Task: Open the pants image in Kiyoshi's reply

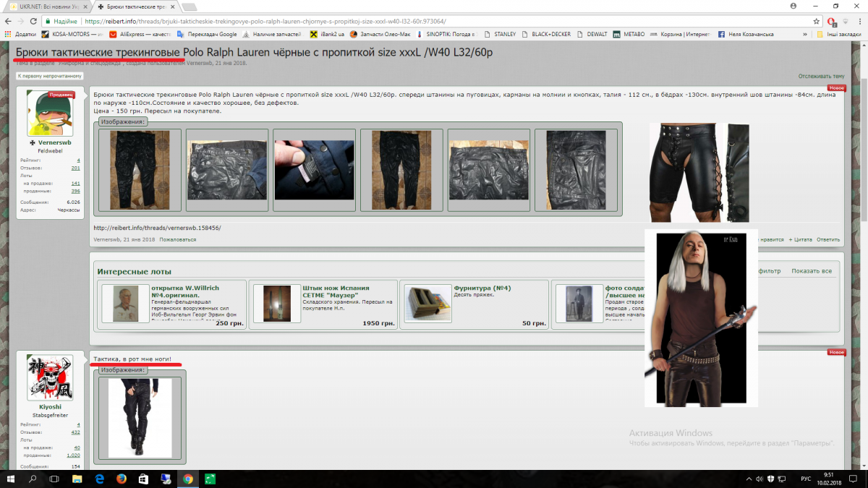Action: tap(140, 418)
